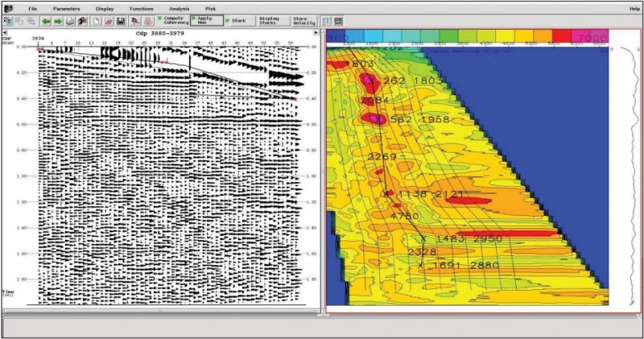The height and width of the screenshot is (339, 644).
Task: Click the printer icon in the toolbar
Action: tap(70, 20)
